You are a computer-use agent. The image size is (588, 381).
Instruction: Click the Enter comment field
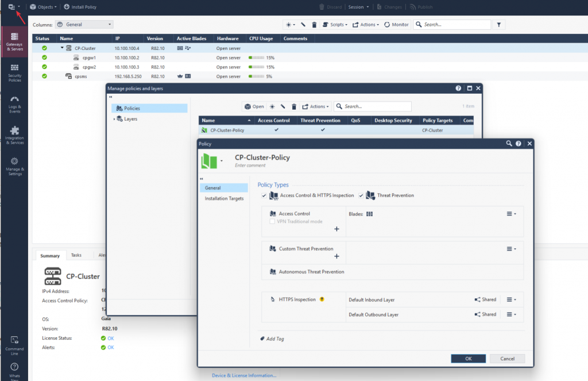click(250, 165)
